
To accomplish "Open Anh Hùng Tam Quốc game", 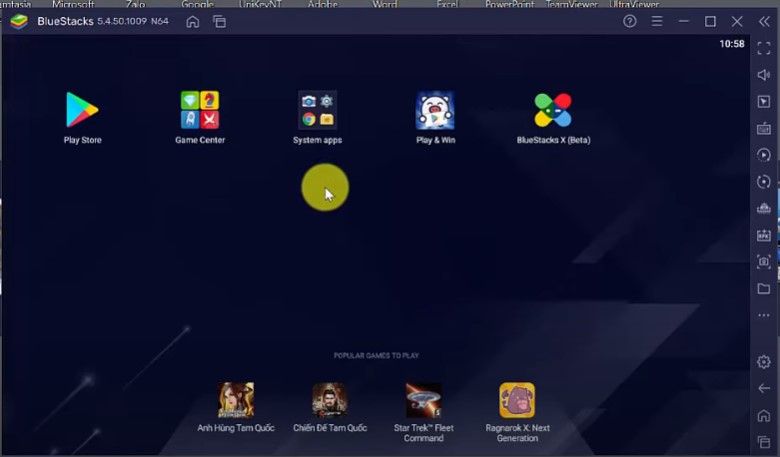I will (236, 400).
